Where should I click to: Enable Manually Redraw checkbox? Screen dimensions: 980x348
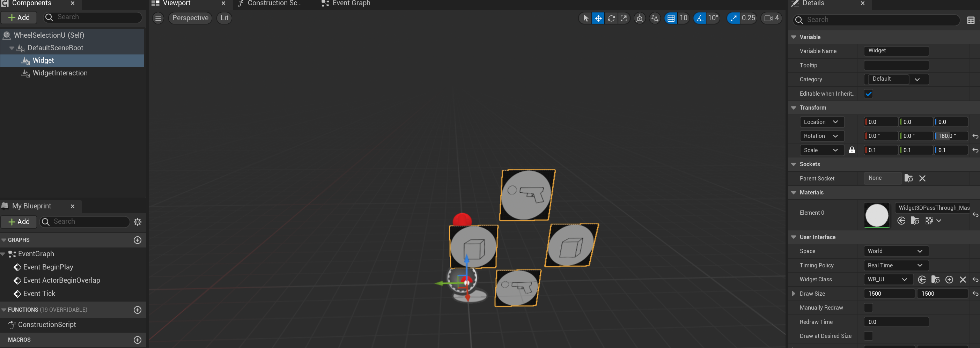pyautogui.click(x=868, y=308)
